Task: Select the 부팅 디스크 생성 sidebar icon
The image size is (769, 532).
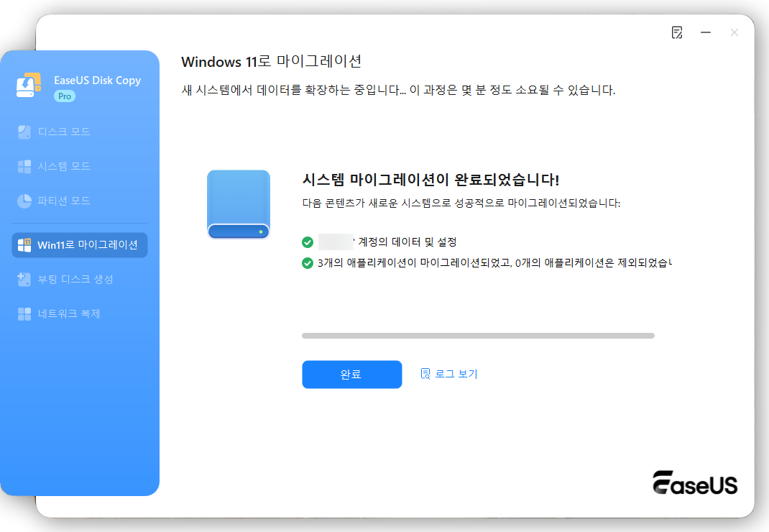Action: tap(24, 279)
